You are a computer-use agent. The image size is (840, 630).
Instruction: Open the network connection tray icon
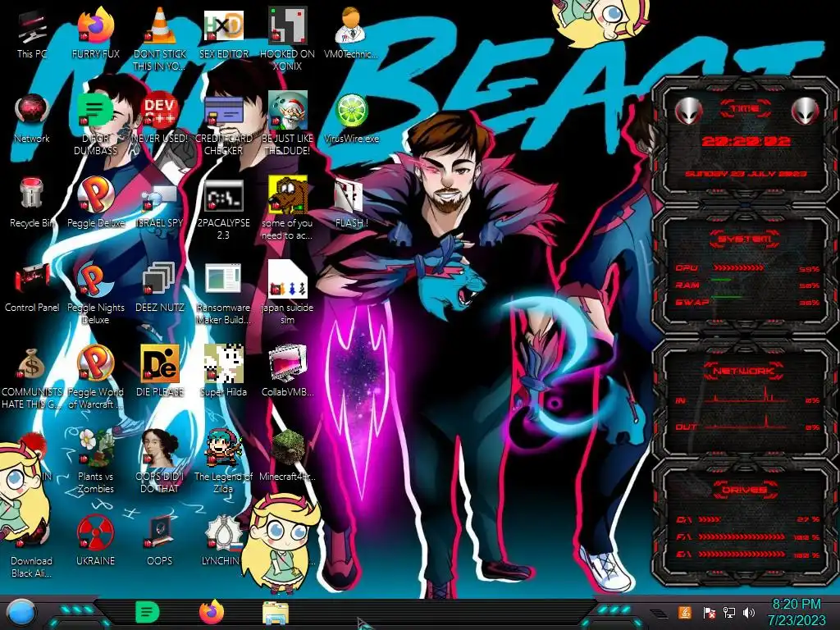[728, 613]
